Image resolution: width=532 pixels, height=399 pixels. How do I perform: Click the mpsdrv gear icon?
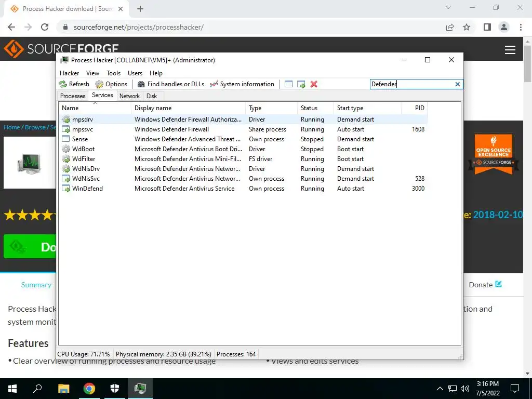click(x=66, y=119)
